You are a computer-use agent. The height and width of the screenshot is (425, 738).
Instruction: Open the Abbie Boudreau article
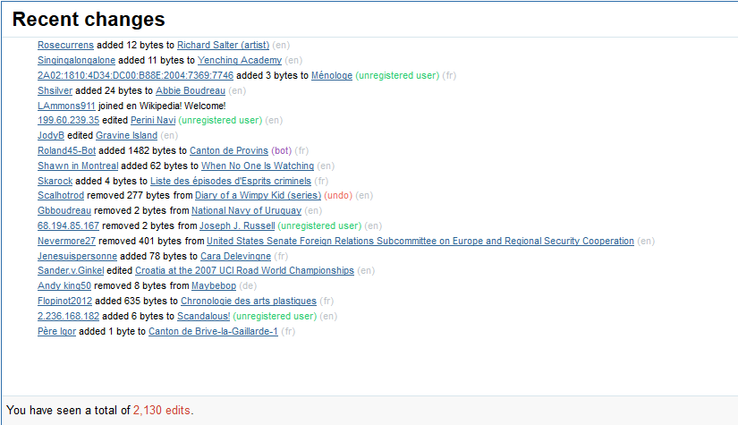[x=191, y=90]
